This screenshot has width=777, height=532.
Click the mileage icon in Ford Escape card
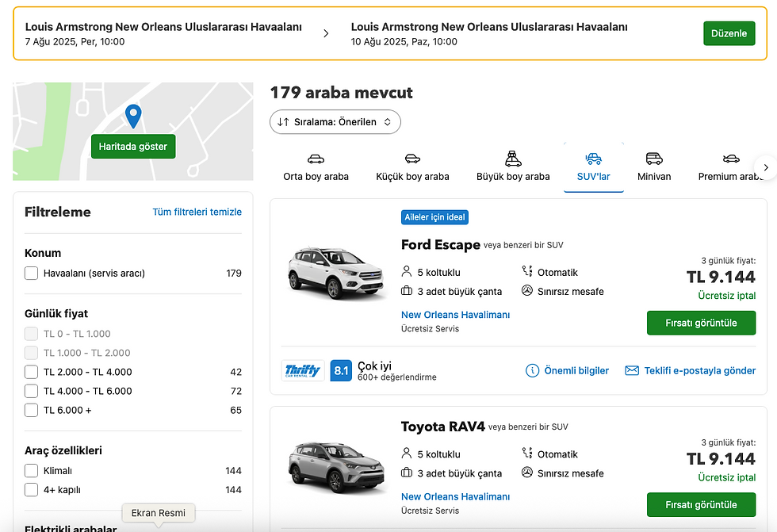(526, 291)
